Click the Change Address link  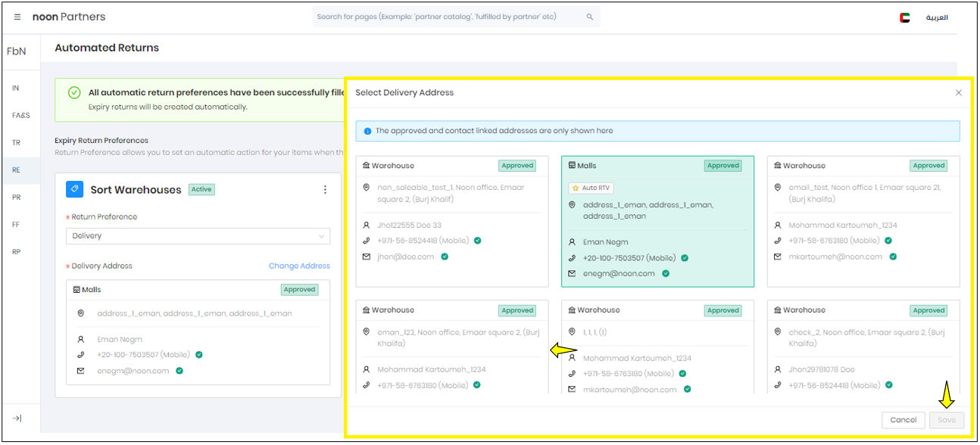point(299,266)
